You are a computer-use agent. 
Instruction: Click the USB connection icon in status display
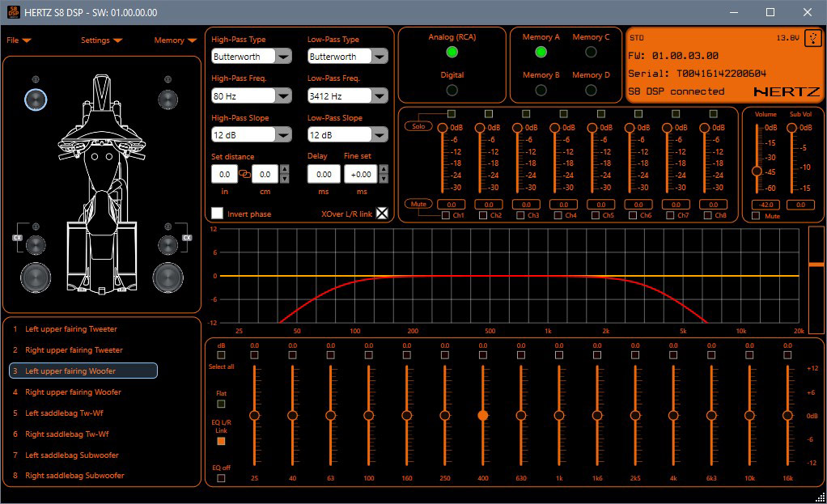coord(812,39)
